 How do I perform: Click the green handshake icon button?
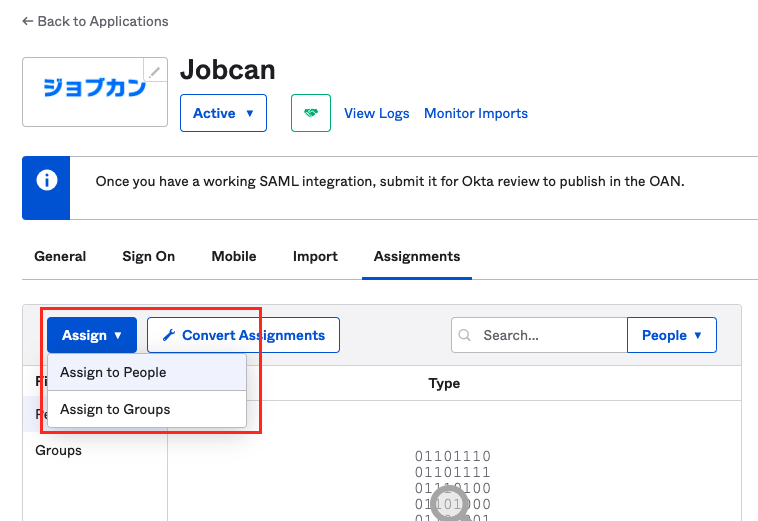tap(311, 113)
